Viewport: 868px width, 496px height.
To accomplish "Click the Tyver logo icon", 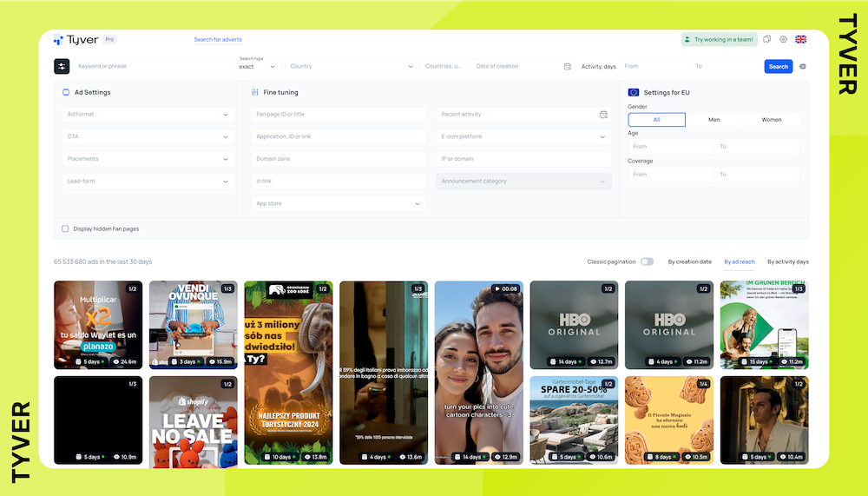I will tap(58, 39).
